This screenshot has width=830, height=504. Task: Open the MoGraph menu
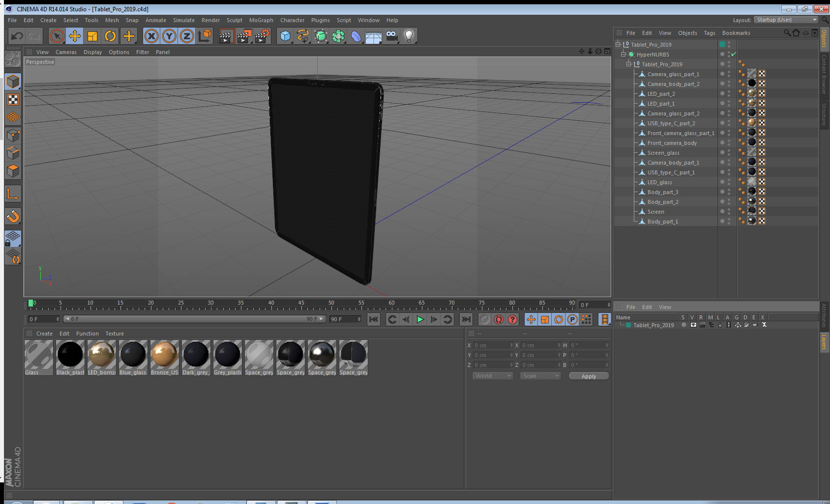(261, 20)
